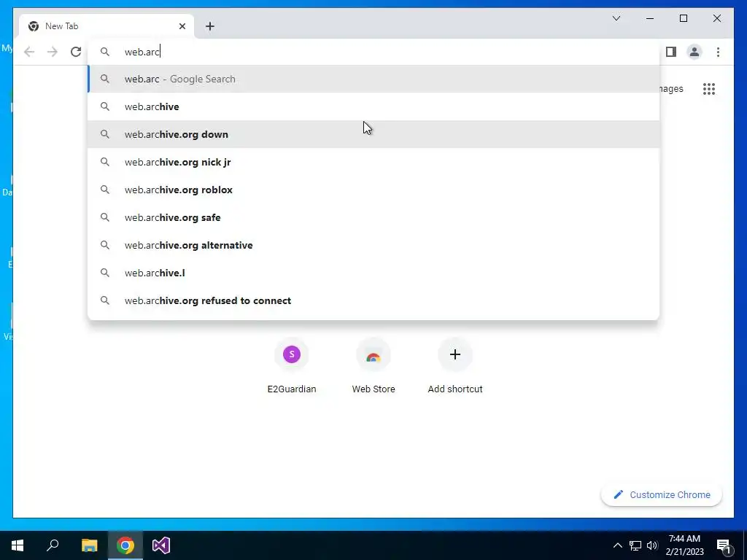Toggle the Chrome side panel icon

671,52
